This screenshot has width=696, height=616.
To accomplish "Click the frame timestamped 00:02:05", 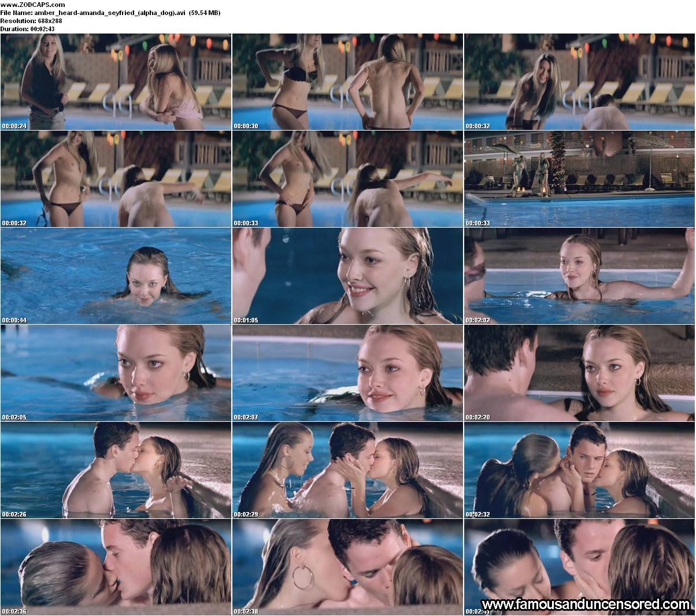I will coord(116,373).
